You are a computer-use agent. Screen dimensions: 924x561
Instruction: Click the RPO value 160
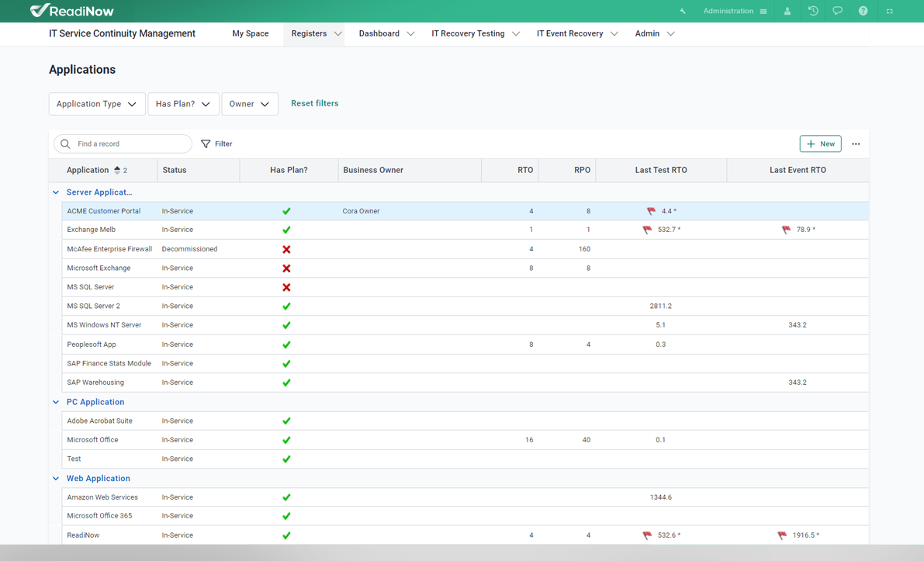click(x=584, y=249)
